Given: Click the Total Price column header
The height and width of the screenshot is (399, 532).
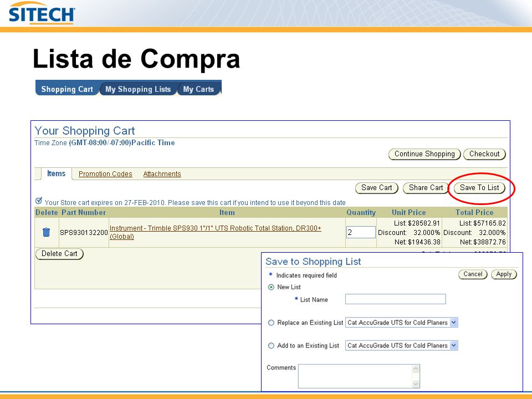Looking at the screenshot, I should point(474,212).
